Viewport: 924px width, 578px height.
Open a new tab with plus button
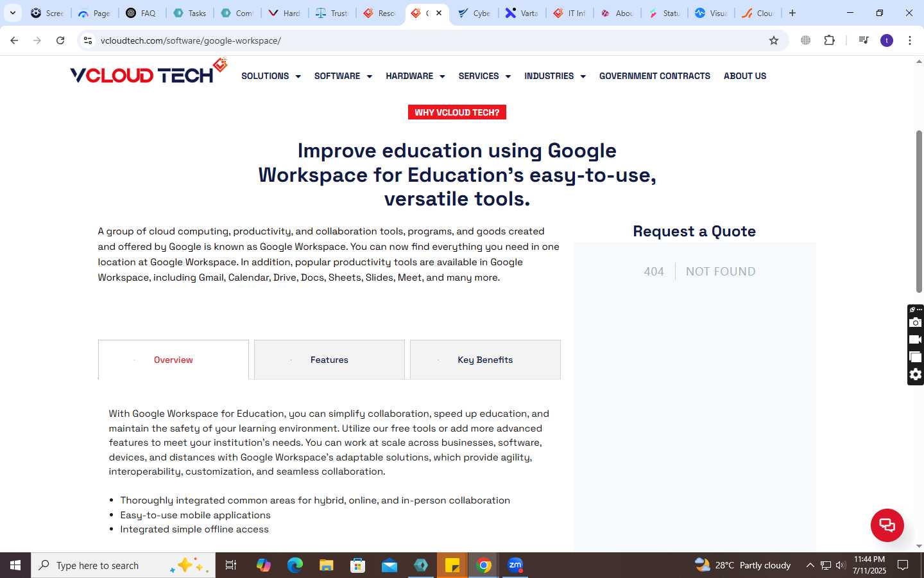(792, 13)
